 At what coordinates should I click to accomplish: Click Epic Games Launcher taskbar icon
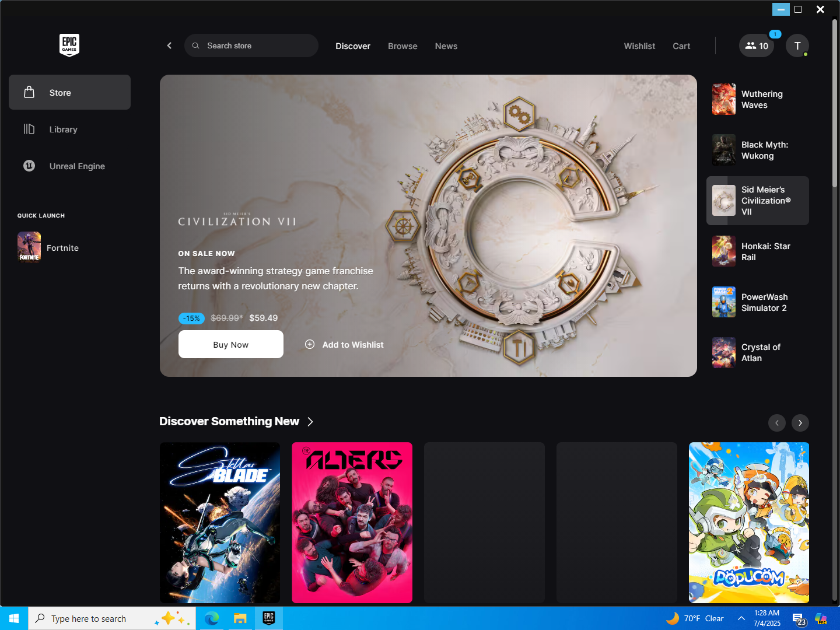pyautogui.click(x=269, y=618)
